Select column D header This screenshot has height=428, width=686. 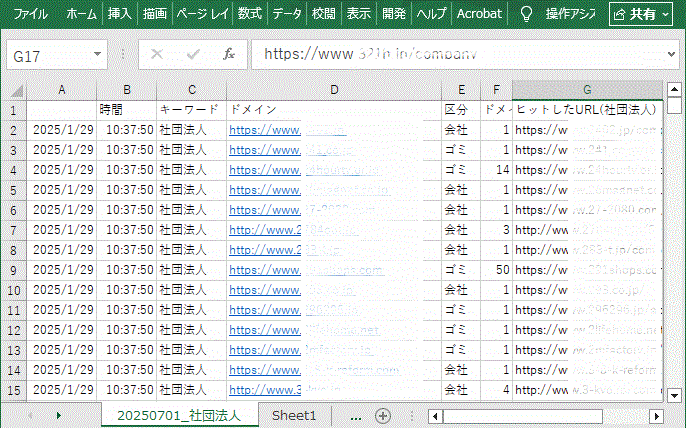tap(334, 90)
